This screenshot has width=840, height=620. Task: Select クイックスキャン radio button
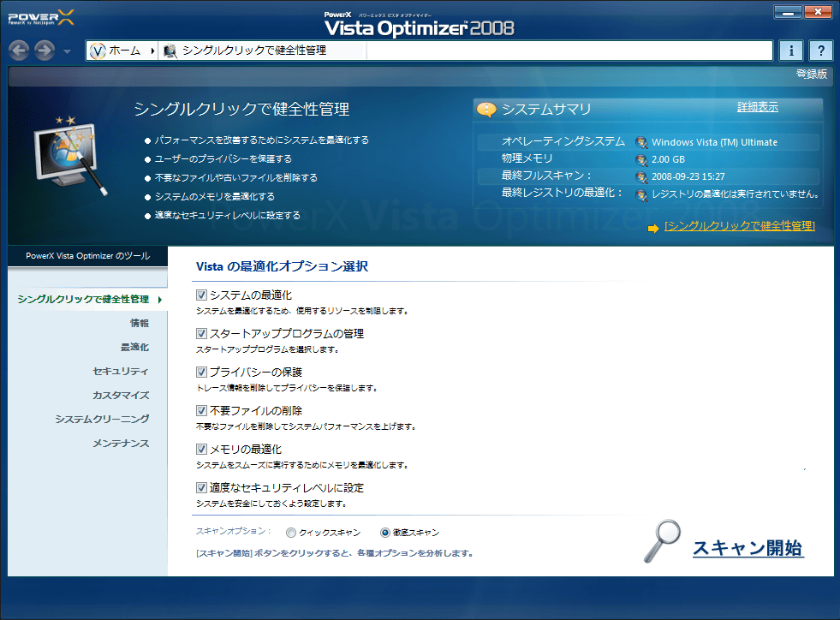(291, 533)
